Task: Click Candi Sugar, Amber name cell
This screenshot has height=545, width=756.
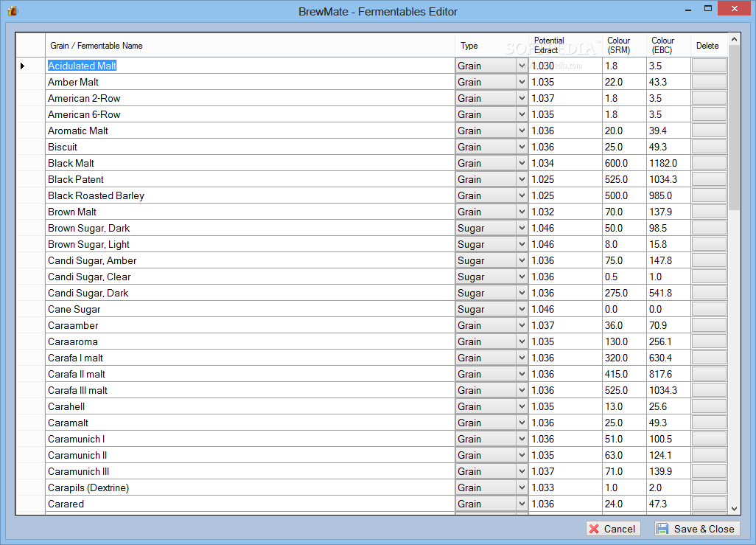Action: pyautogui.click(x=250, y=260)
